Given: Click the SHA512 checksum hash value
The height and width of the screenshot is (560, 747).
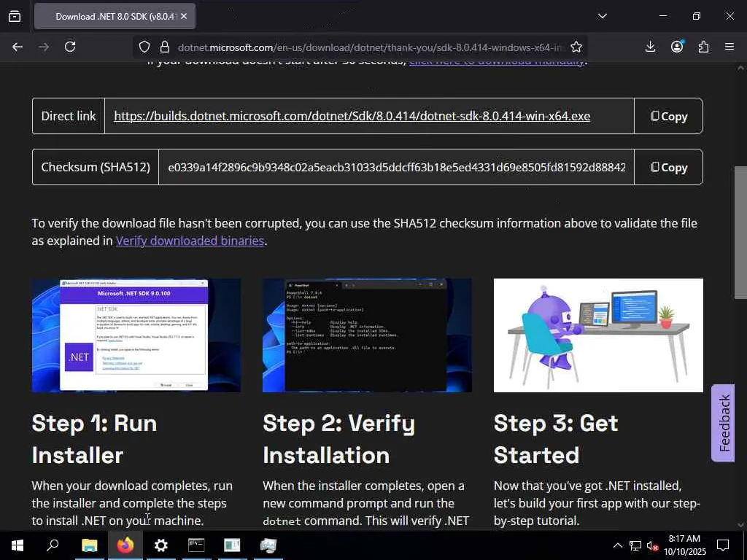Looking at the screenshot, I should click(x=396, y=167).
